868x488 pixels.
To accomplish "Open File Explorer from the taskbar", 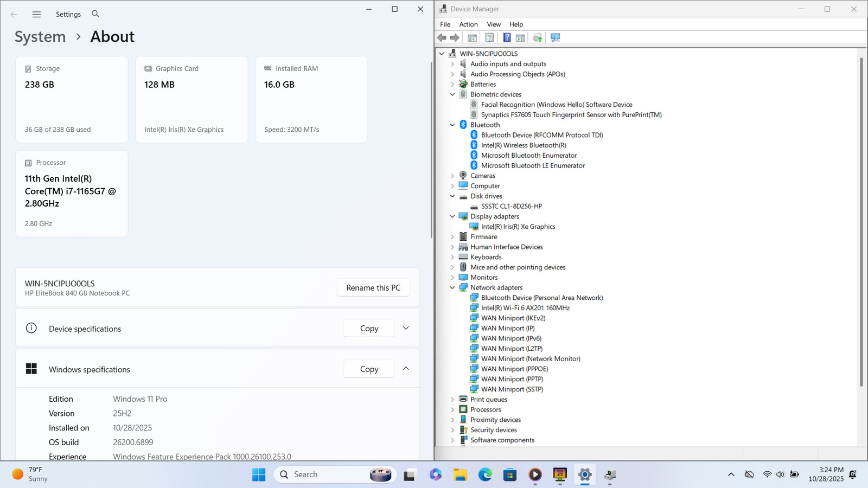I will click(460, 474).
